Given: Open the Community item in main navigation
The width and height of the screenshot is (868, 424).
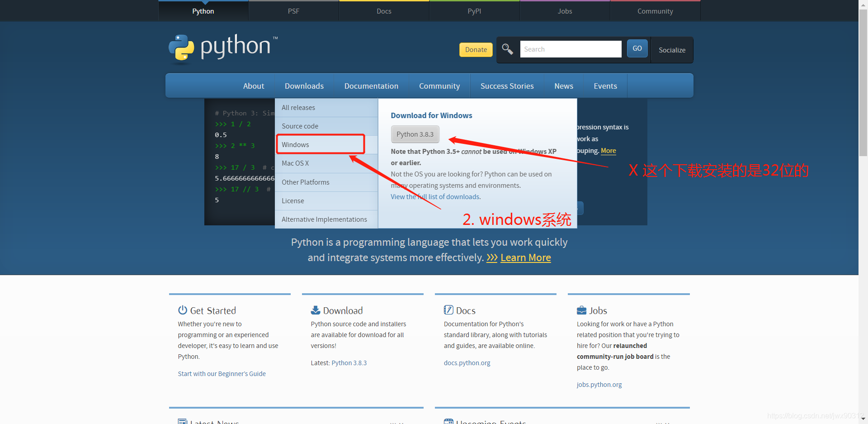Looking at the screenshot, I should pyautogui.click(x=439, y=86).
